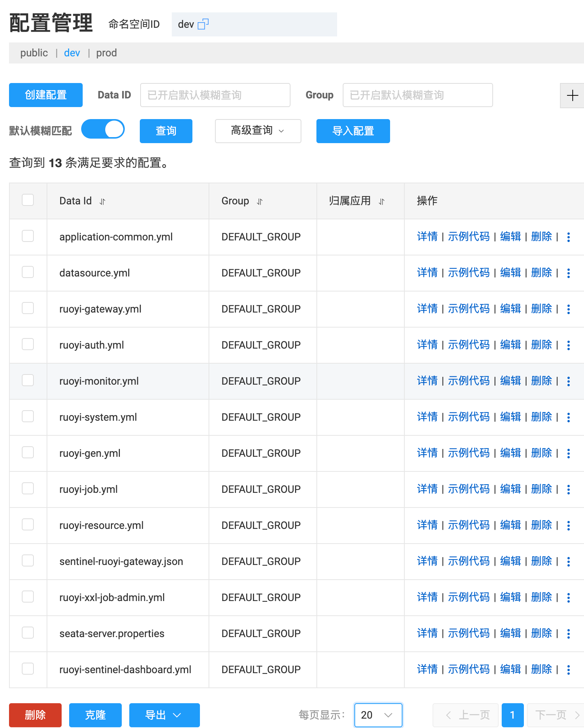
Task: Check the ruoyi-system.yml row checkbox
Action: [x=28, y=416]
